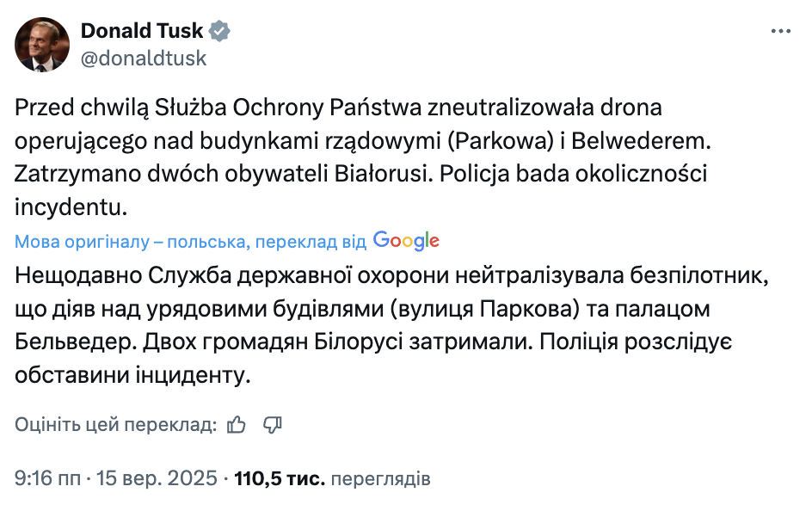The width and height of the screenshot is (812, 511).
Task: Open the @donaldtusk profile handle
Action: [143, 58]
